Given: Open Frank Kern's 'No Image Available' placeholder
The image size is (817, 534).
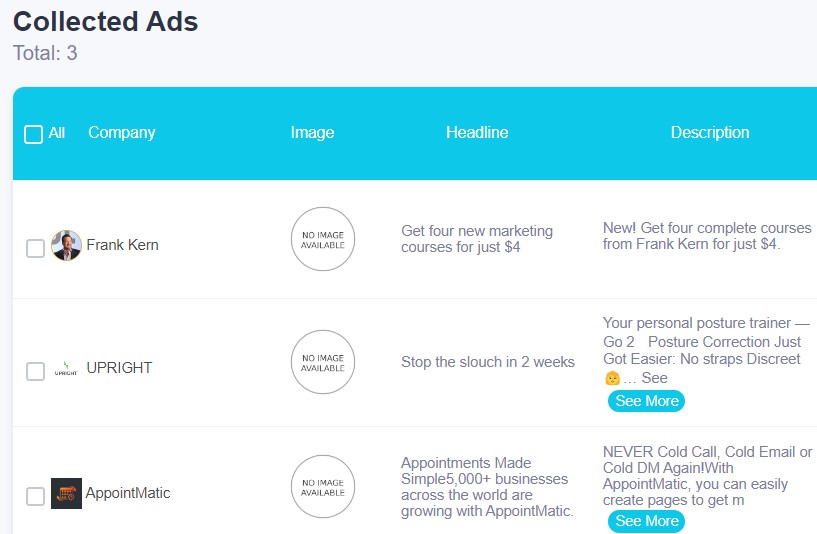Looking at the screenshot, I should pos(323,239).
